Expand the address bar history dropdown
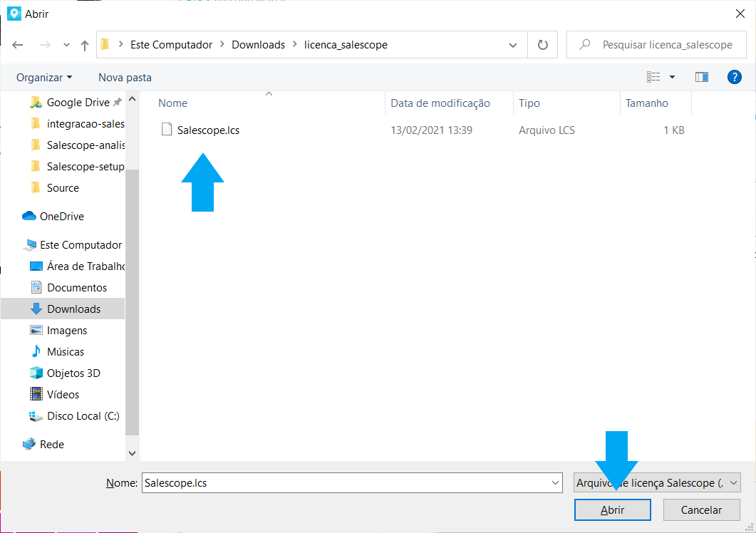The height and width of the screenshot is (533, 756). (513, 45)
